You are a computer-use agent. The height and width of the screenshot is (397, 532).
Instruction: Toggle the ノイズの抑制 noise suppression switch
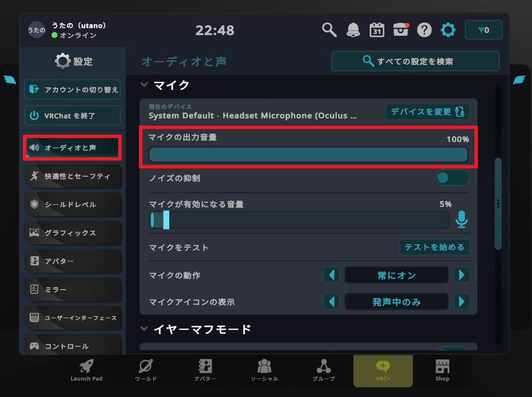point(452,178)
